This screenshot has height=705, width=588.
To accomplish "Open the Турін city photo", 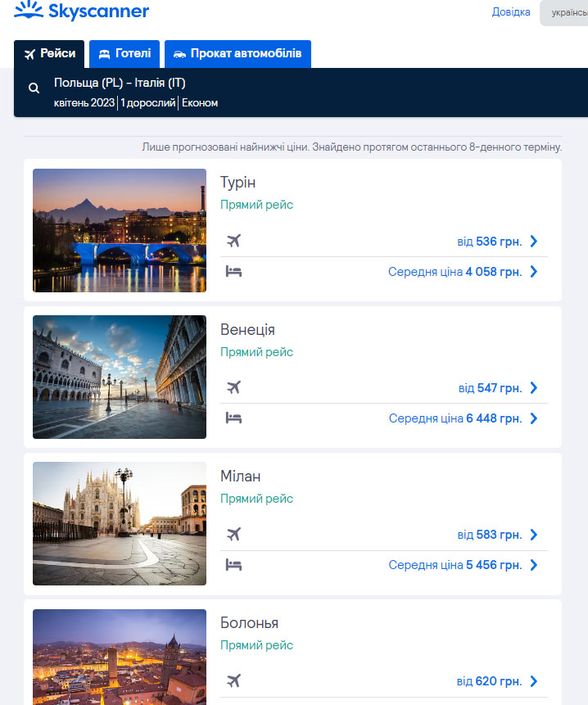I will coord(120,230).
